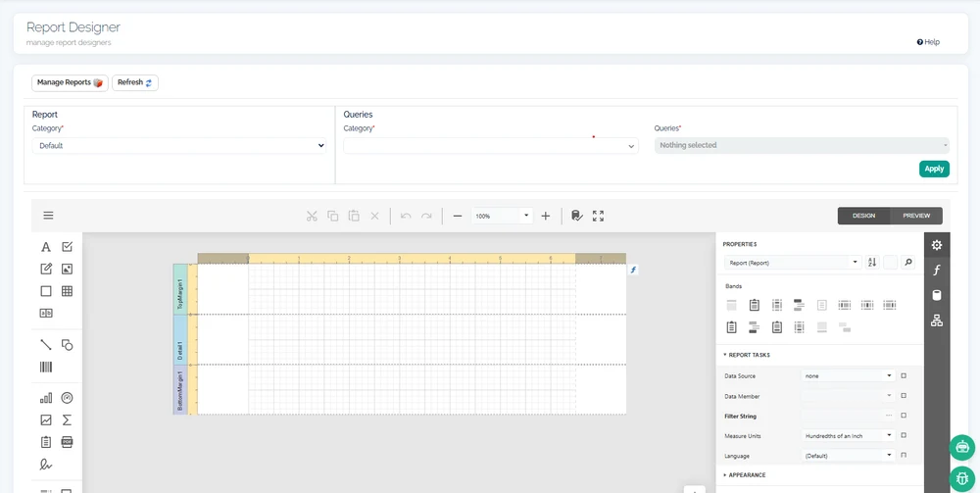Click the Manage Reports button

click(70, 82)
